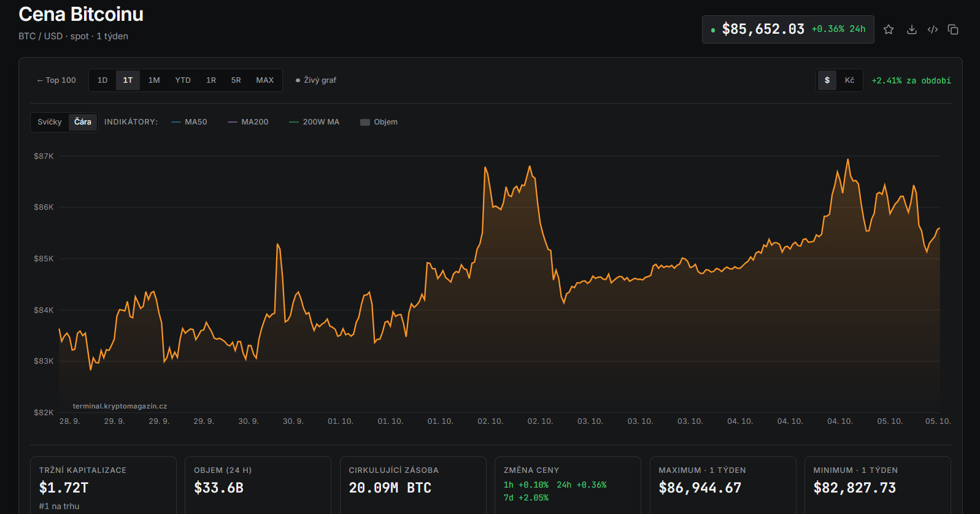Select the 1D time range
Screen dimensions: 980x514
[x=102, y=80]
